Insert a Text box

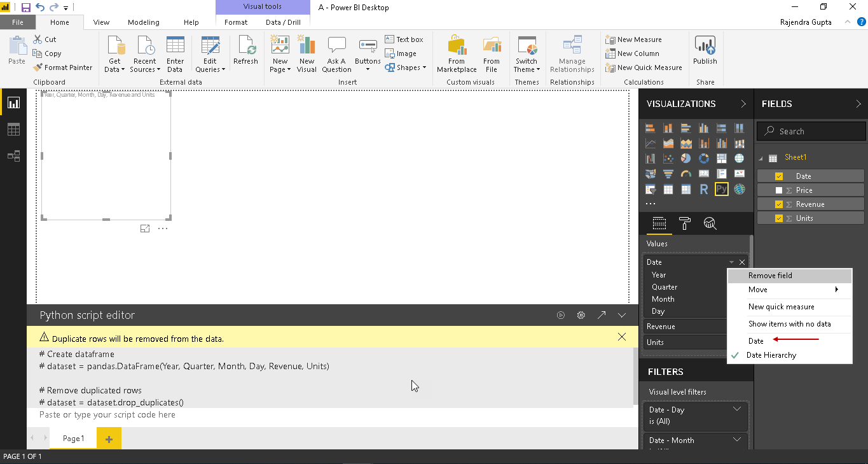pyautogui.click(x=404, y=39)
